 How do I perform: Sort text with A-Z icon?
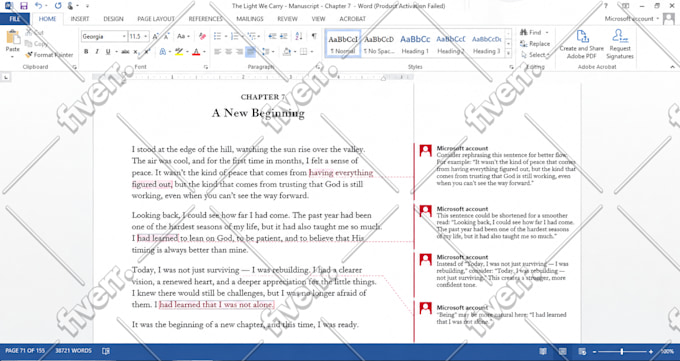(299, 36)
